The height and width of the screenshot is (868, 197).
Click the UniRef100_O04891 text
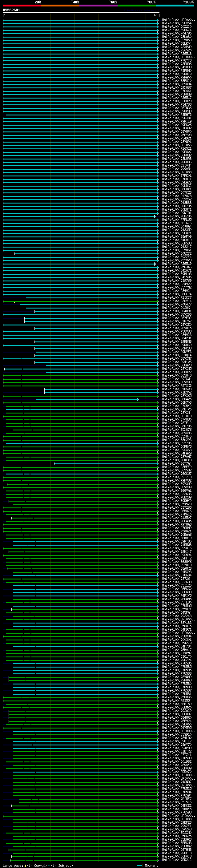(x=177, y=311)
